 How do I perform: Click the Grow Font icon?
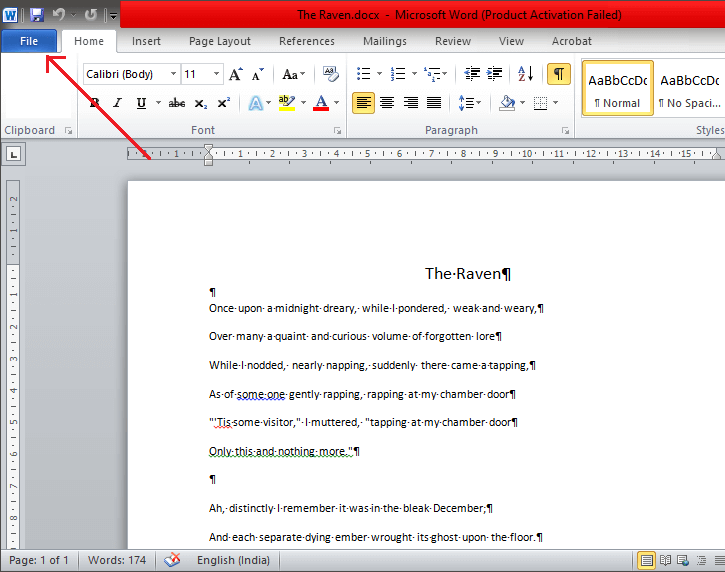point(236,74)
